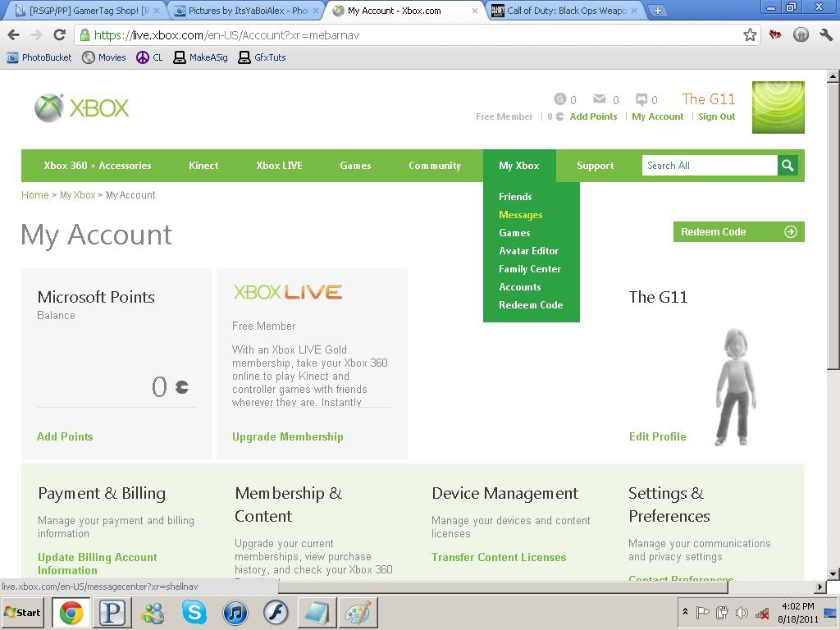Viewport: 840px width, 630px height.
Task: Click the Upgrade Membership link
Action: (x=288, y=436)
